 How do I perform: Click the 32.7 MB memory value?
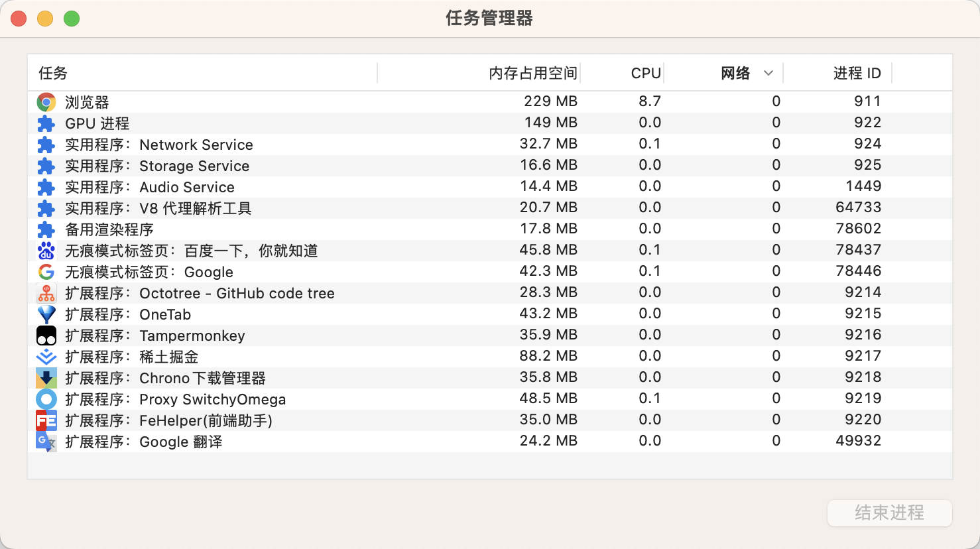(x=548, y=144)
